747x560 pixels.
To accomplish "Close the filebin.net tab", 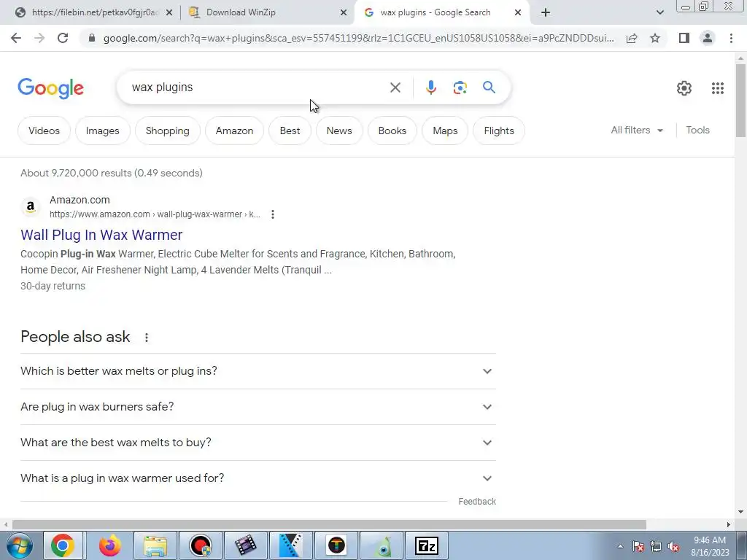I will coord(169,12).
